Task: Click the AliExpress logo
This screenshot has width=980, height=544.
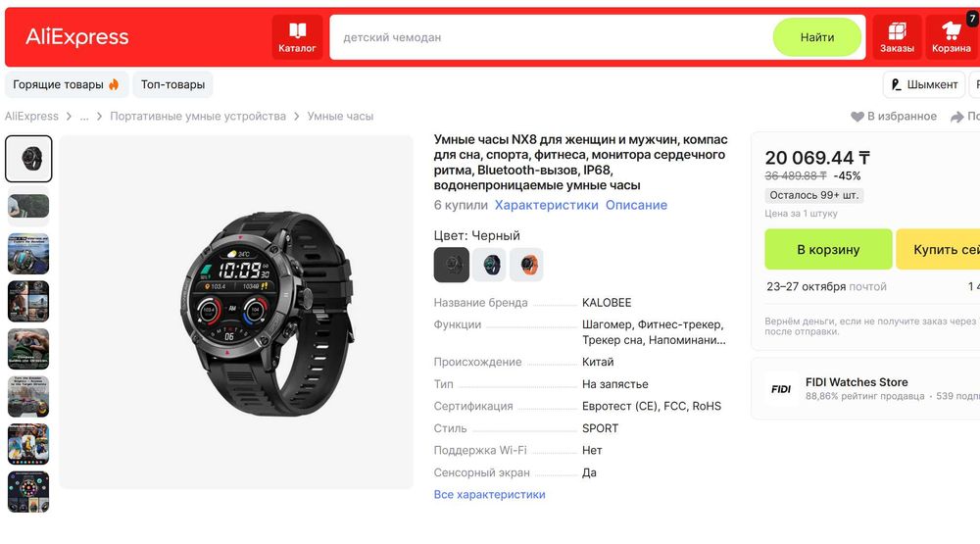Action: (x=76, y=37)
